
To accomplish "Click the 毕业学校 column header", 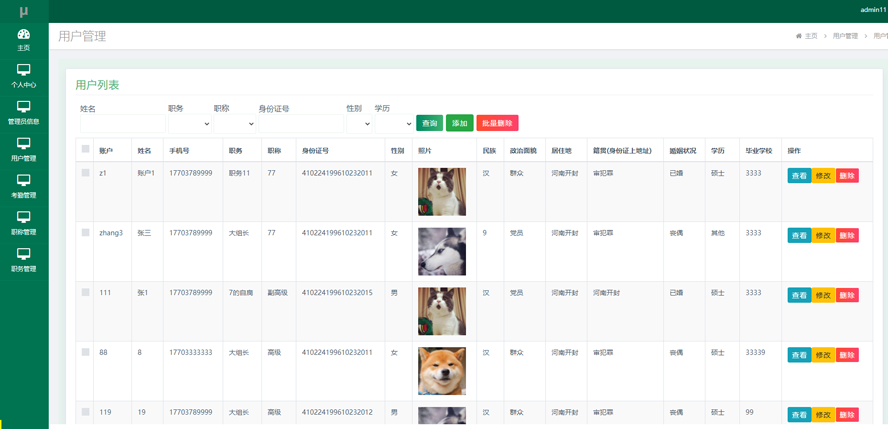I will [759, 151].
